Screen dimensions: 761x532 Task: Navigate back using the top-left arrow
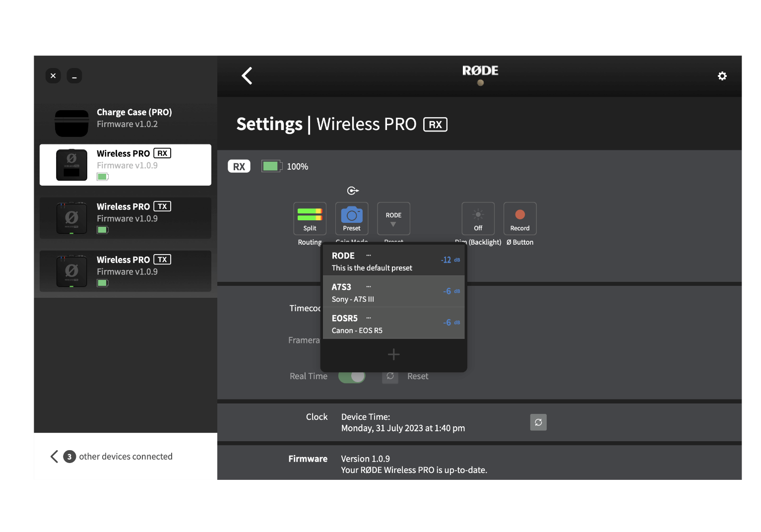point(247,75)
